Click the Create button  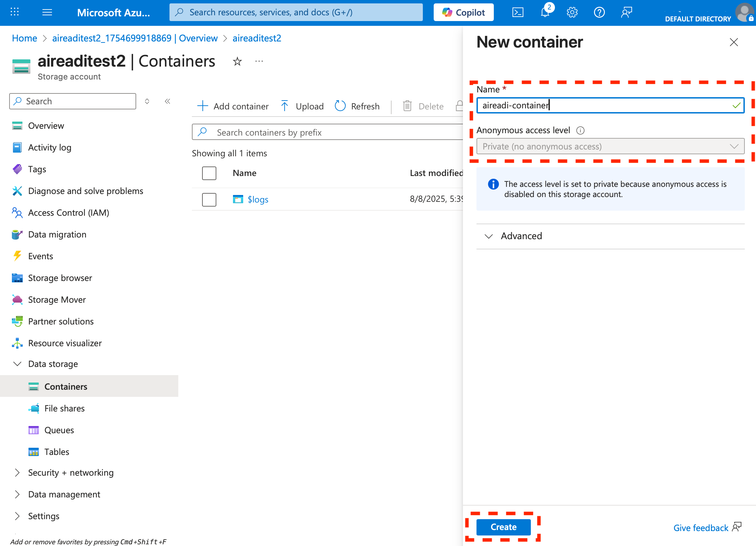tap(503, 527)
